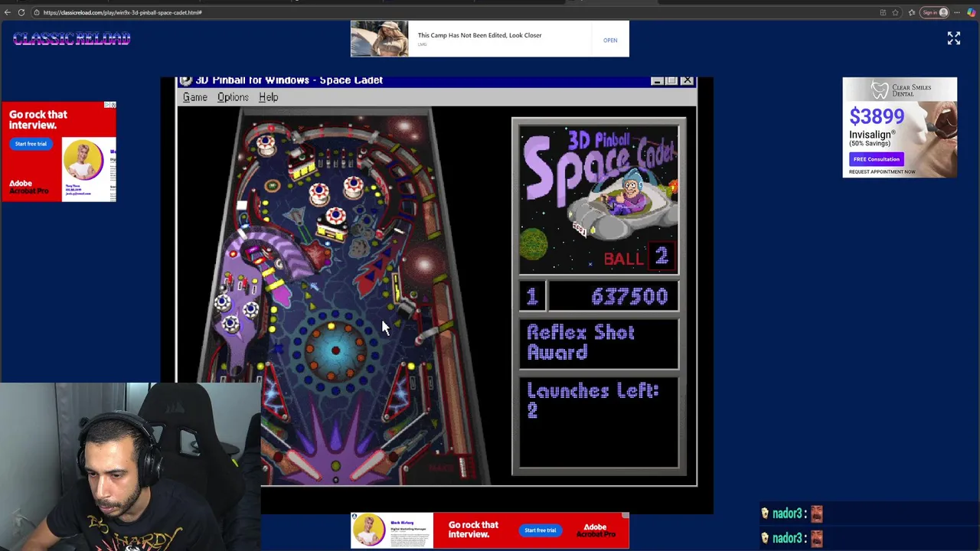980x551 pixels.
Task: Open the Copilot sidebar icon
Action: pyautogui.click(x=971, y=12)
